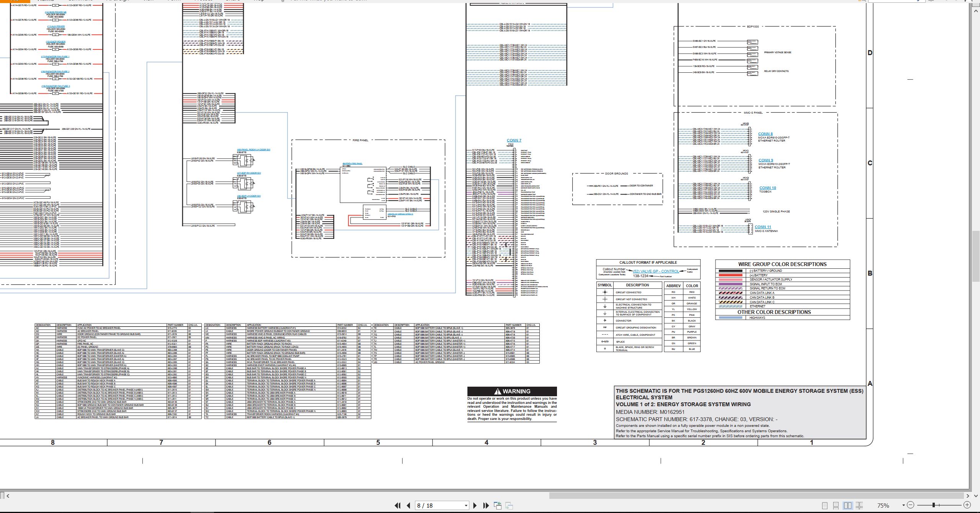Image resolution: width=980 pixels, height=513 pixels.
Task: Click the FIRE PANEL box label
Action: coord(360,141)
